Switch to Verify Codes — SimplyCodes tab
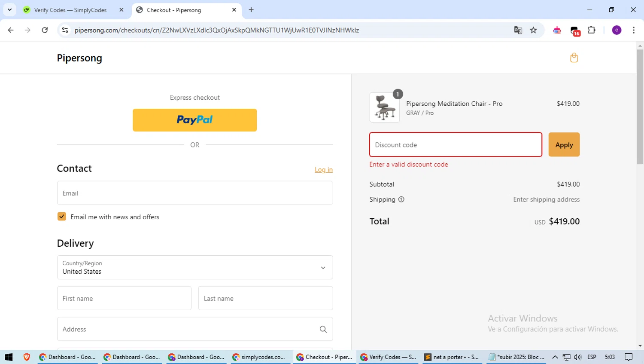 (x=73, y=10)
